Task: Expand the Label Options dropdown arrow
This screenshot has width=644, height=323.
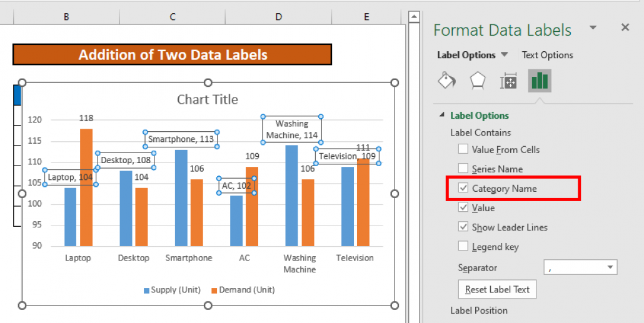Action: 505,55
